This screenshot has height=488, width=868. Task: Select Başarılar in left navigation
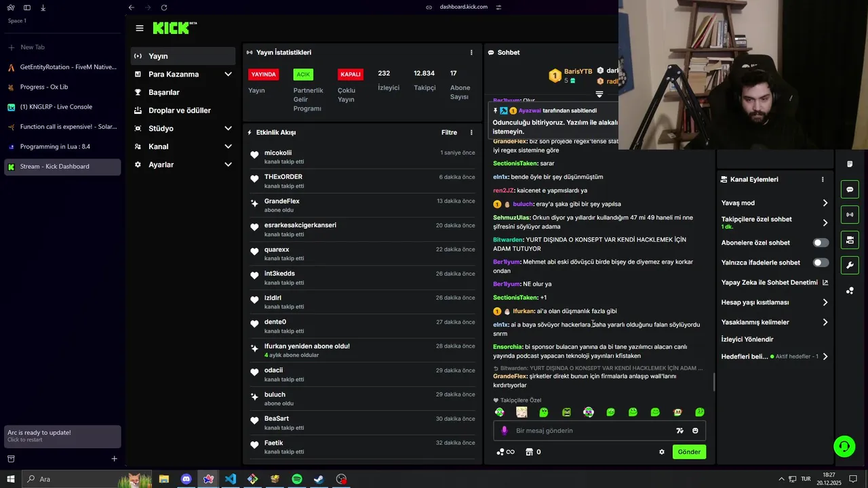[183, 92]
